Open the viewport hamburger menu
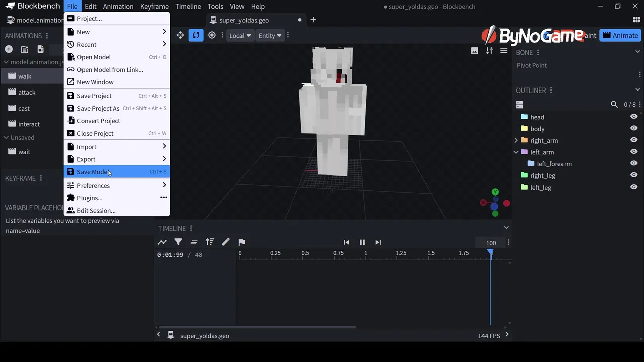Image resolution: width=644 pixels, height=362 pixels. pyautogui.click(x=503, y=51)
